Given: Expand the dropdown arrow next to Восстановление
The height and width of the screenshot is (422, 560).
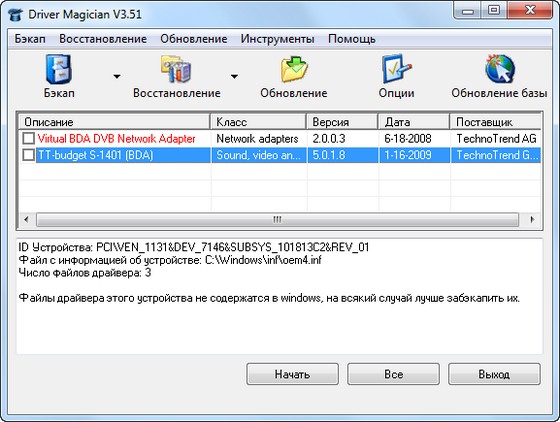Looking at the screenshot, I should point(234,76).
